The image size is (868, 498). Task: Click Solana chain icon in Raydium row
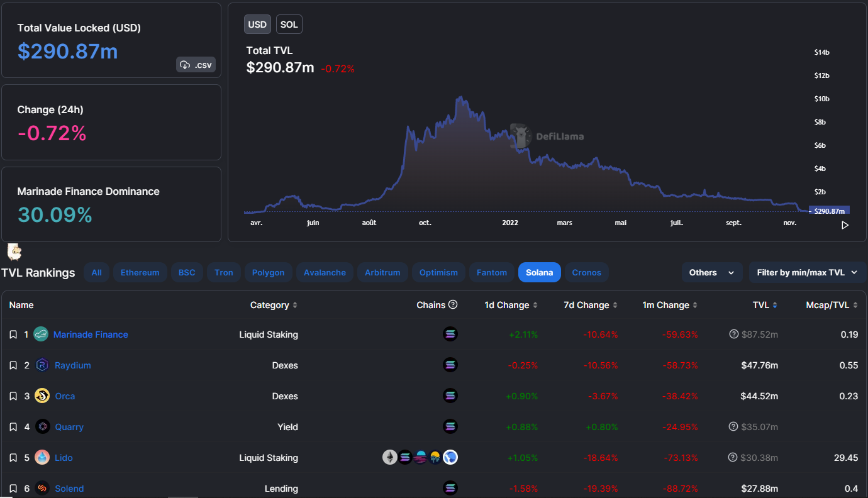point(450,365)
